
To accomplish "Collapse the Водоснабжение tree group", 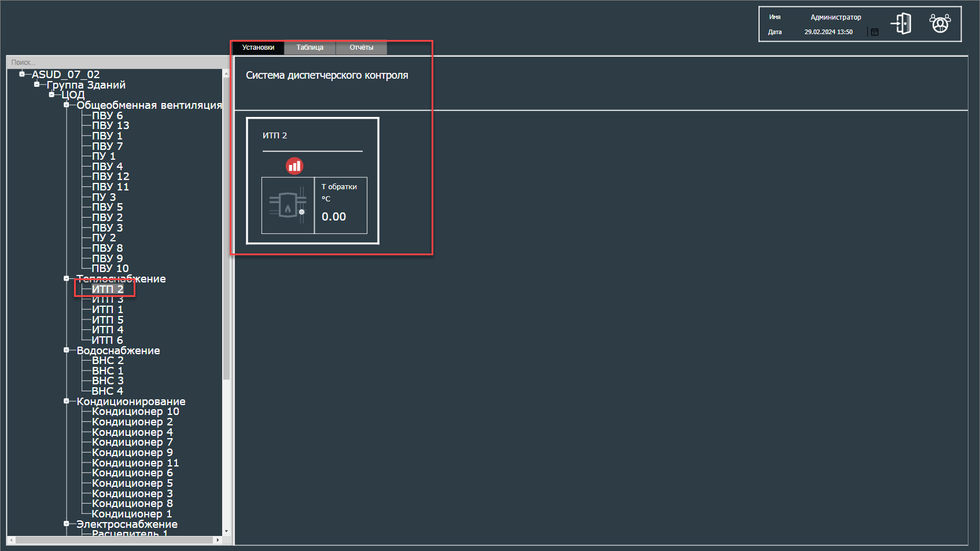I will pos(67,350).
